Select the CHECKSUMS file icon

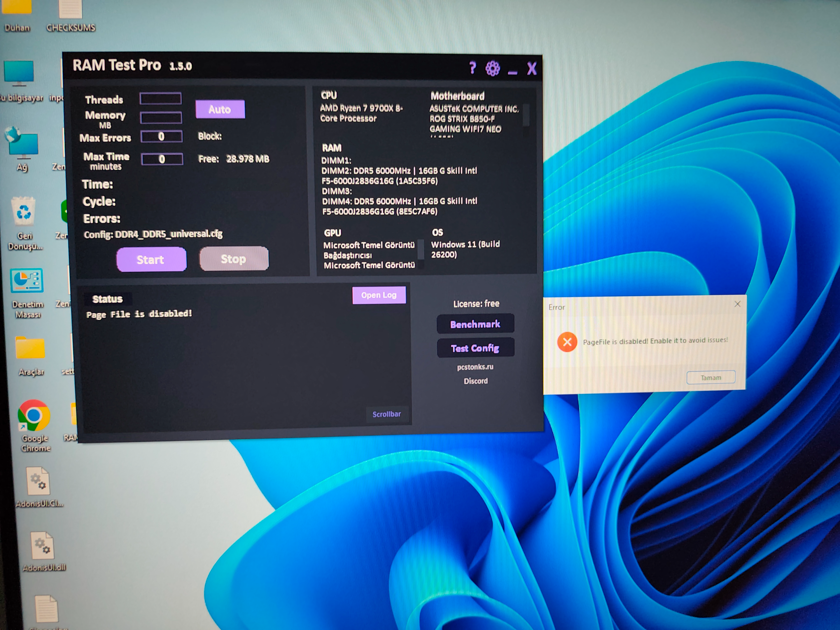pos(71,16)
